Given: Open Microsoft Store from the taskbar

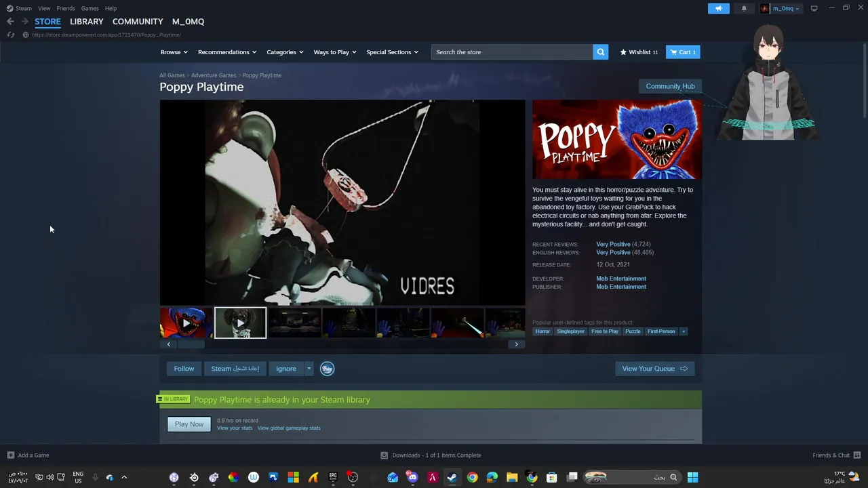Looking at the screenshot, I should [552, 477].
